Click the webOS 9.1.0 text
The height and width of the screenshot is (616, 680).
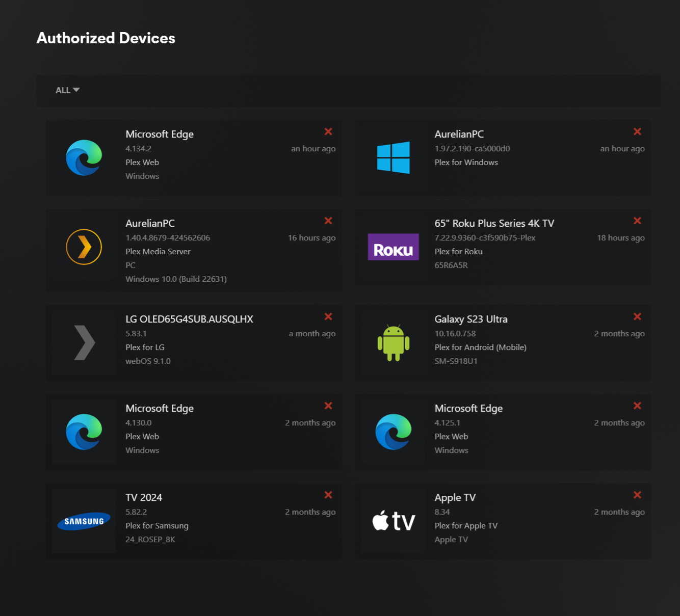point(148,361)
